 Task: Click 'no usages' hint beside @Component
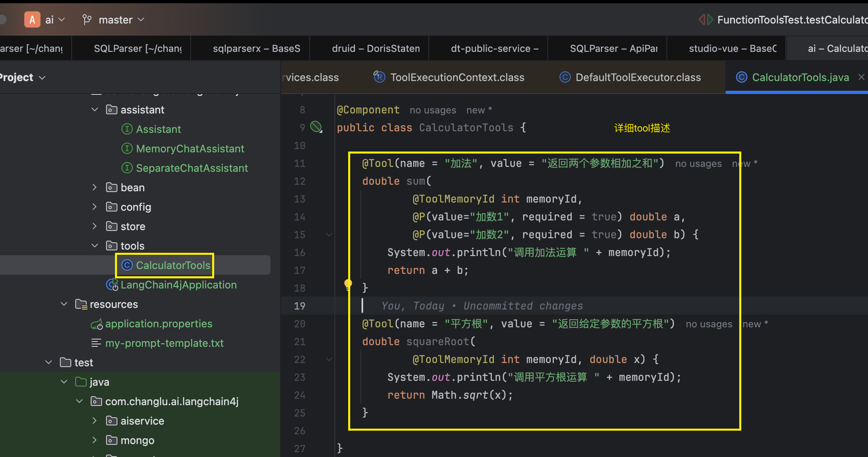tap(433, 110)
